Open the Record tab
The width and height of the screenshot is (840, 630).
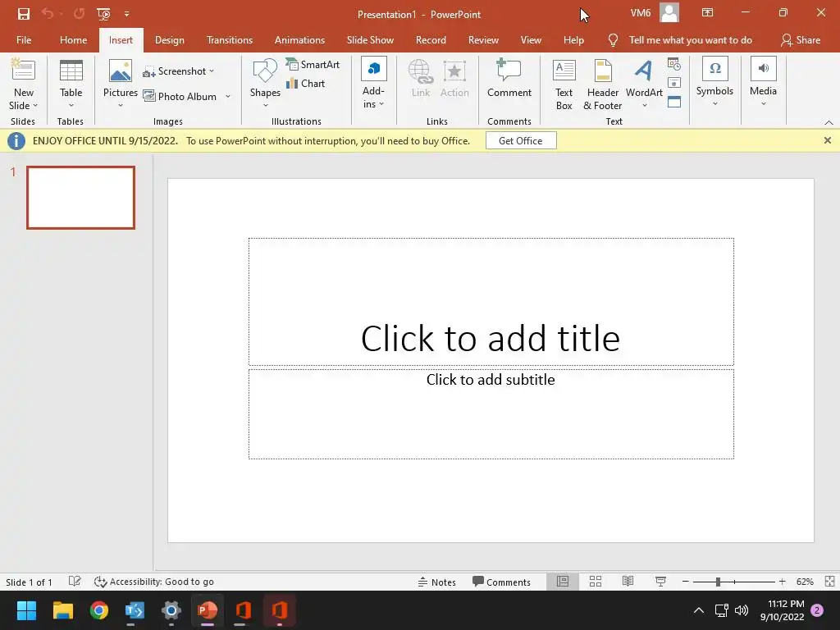tap(431, 40)
